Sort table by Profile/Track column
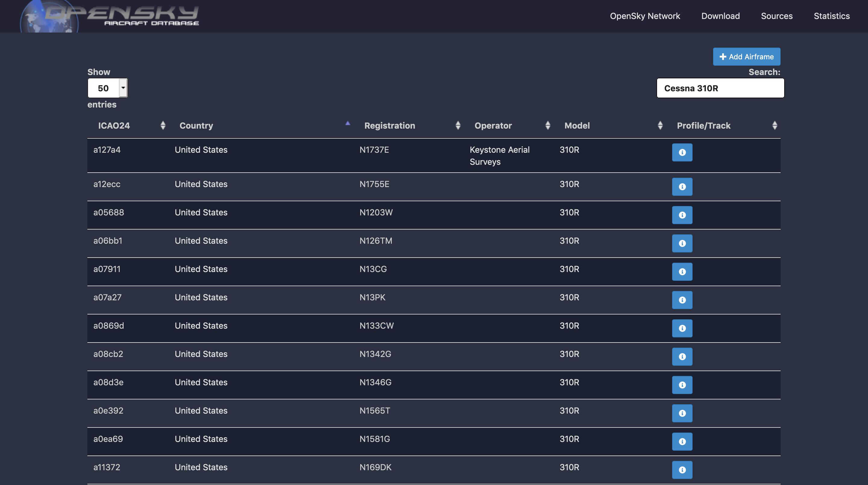This screenshot has height=485, width=868. [x=723, y=126]
